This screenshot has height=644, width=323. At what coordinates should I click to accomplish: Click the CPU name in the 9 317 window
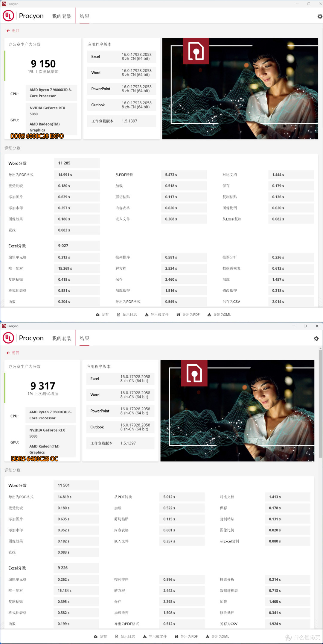51,415
